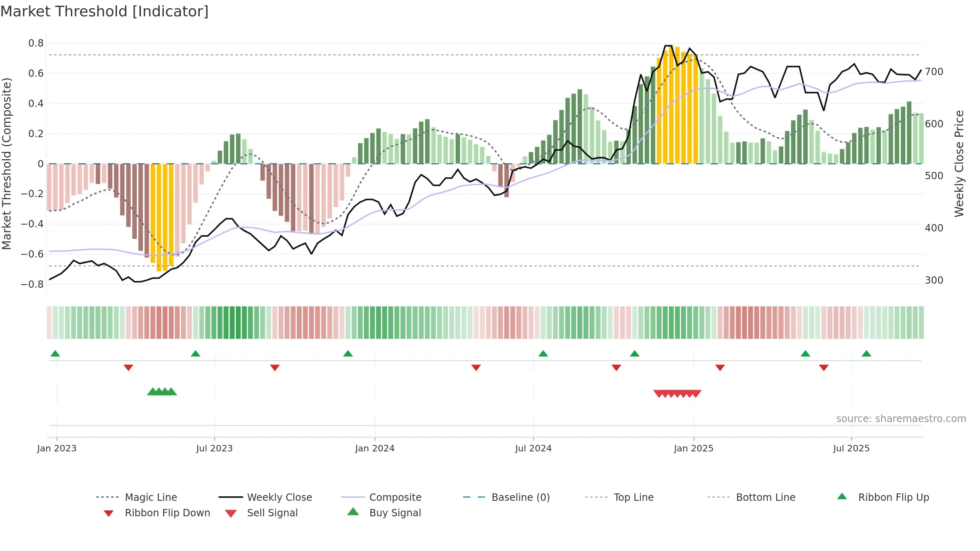Toggle the Buy Signal legend entry
Image resolution: width=980 pixels, height=551 pixels.
(x=384, y=513)
